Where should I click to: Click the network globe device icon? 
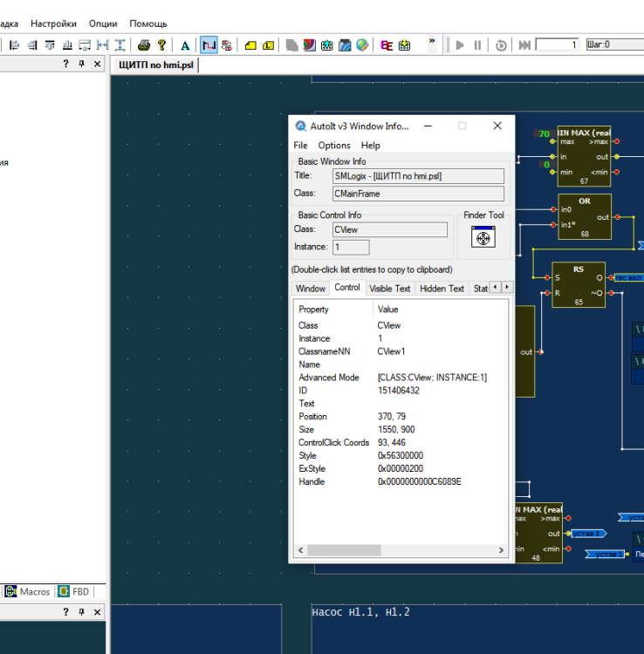pyautogui.click(x=327, y=45)
